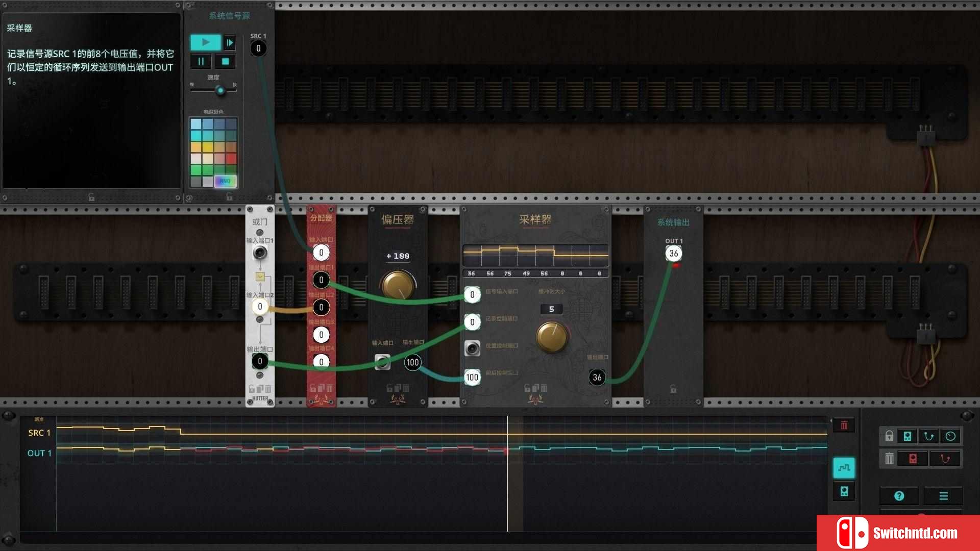This screenshot has width=980, height=551.
Task: Click the OUT 1 system output jack
Action: [x=674, y=254]
